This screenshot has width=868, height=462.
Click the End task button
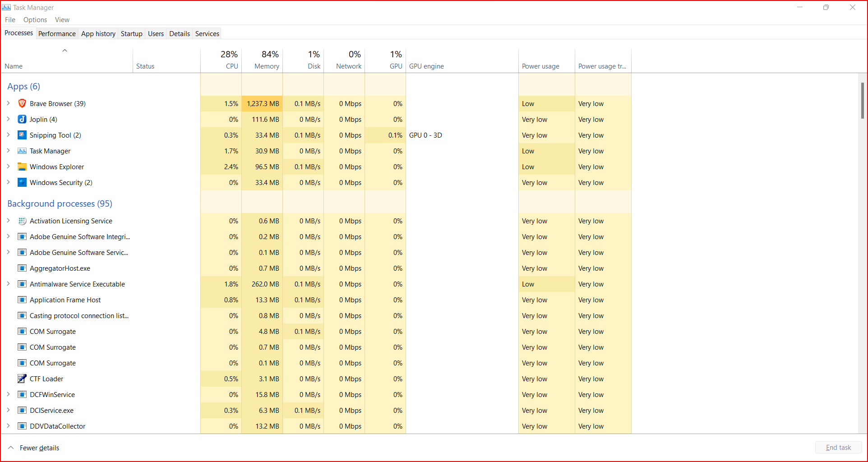pyautogui.click(x=838, y=447)
